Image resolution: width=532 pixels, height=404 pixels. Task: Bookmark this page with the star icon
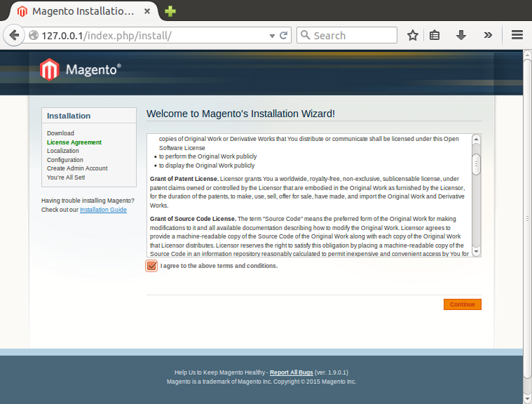click(413, 35)
